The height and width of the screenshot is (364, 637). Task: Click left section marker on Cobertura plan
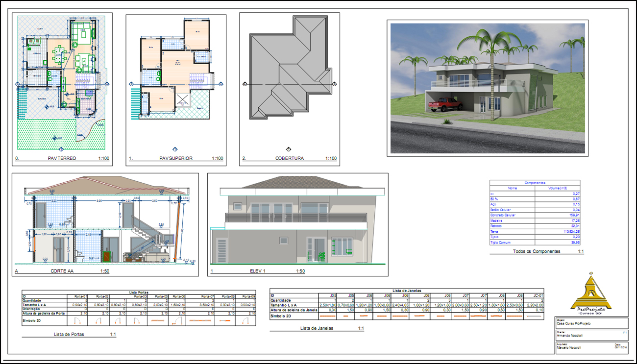point(245,84)
